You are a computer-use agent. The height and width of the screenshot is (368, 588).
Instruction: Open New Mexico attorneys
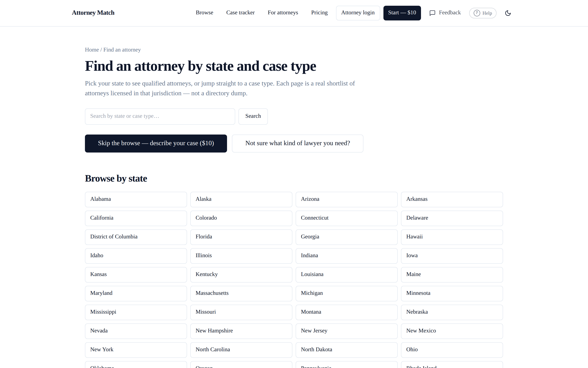coord(452,331)
